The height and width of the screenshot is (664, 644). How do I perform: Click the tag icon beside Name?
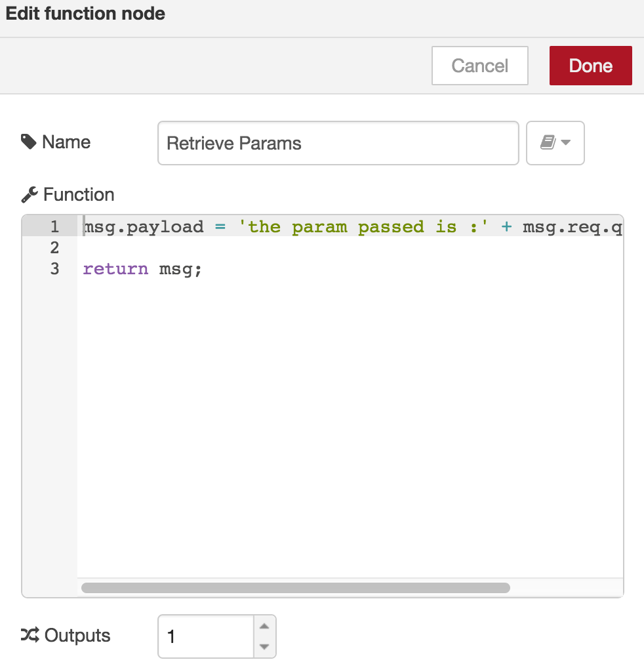(29, 142)
